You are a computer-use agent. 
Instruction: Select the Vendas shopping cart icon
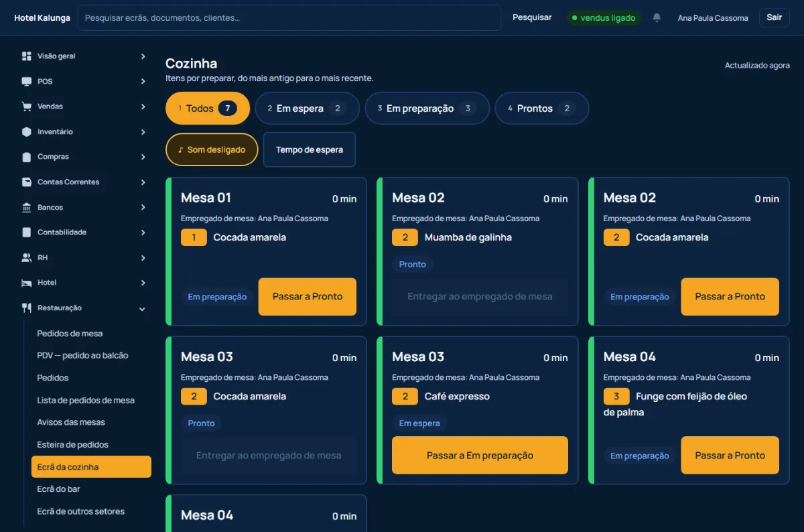(27, 107)
